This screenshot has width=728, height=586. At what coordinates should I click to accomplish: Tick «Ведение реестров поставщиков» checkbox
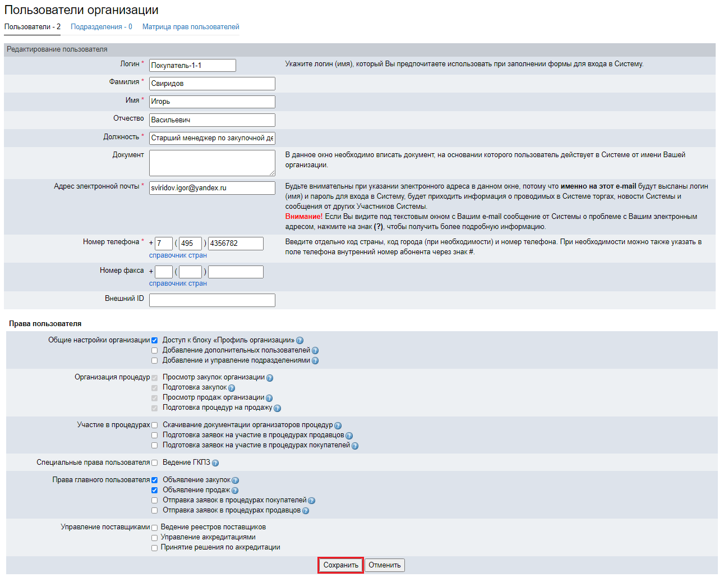coord(155,528)
